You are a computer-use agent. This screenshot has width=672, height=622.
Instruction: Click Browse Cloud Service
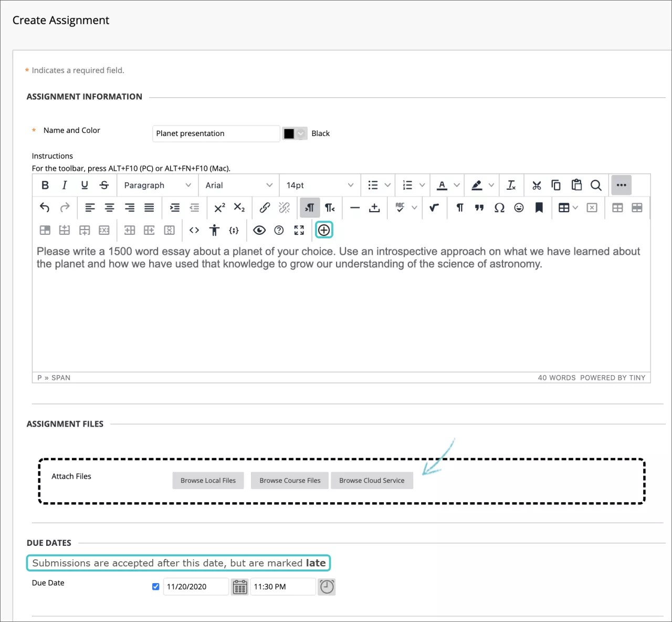372,480
